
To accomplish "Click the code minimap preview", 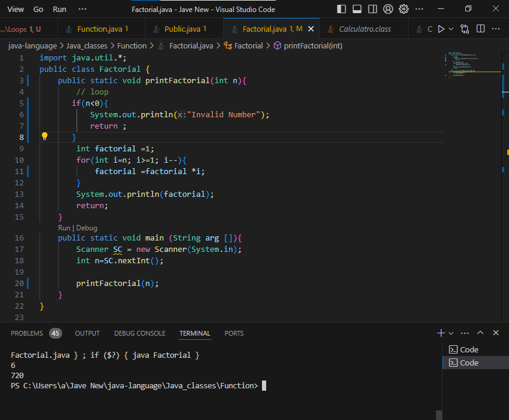I will 473,65.
